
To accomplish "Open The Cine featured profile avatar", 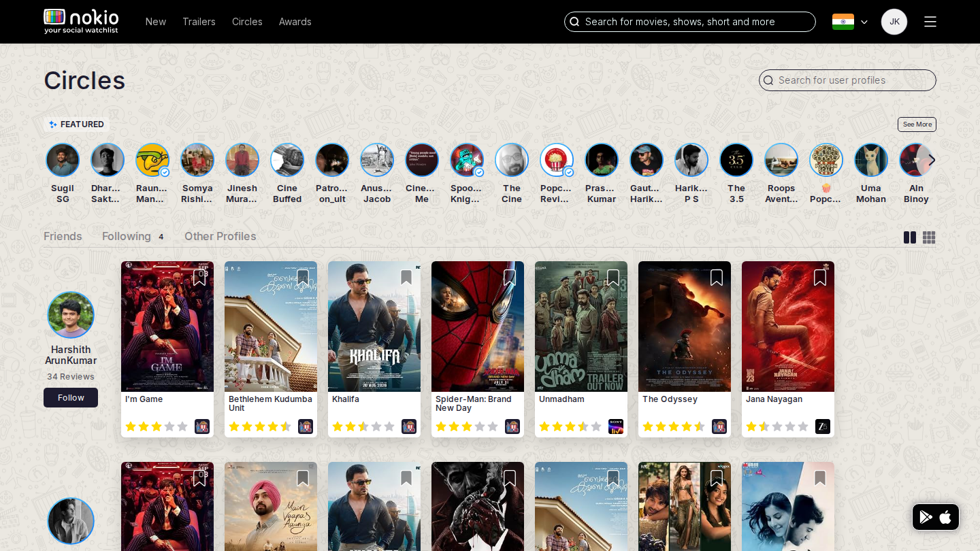I will 512,160.
